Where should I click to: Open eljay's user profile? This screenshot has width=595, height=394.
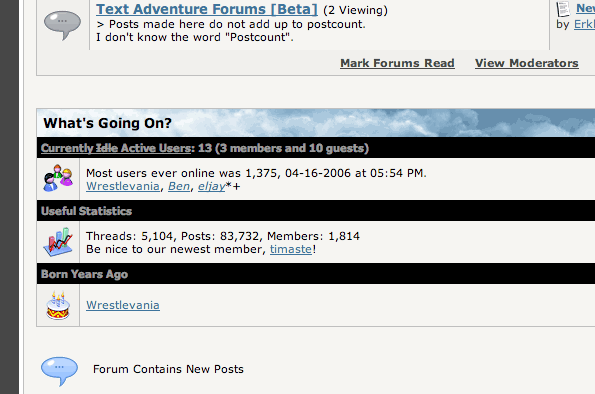coord(211,186)
